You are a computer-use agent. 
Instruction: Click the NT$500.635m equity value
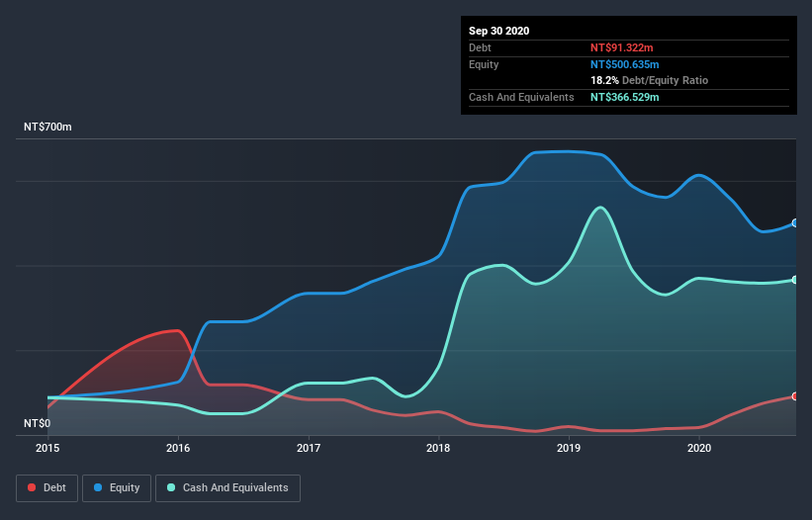[624, 64]
